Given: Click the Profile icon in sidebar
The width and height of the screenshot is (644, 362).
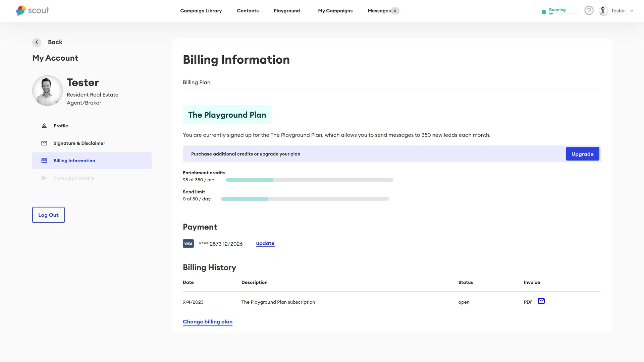Looking at the screenshot, I should [x=44, y=126].
